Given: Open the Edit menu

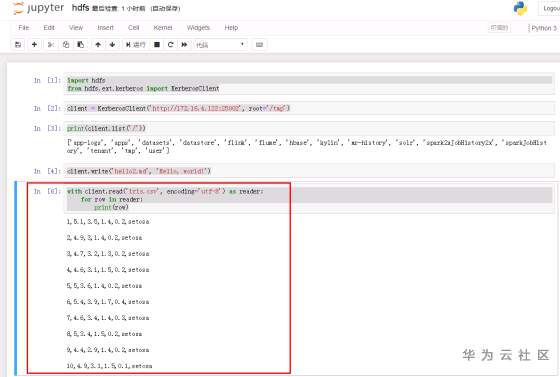Looking at the screenshot, I should (x=49, y=27).
